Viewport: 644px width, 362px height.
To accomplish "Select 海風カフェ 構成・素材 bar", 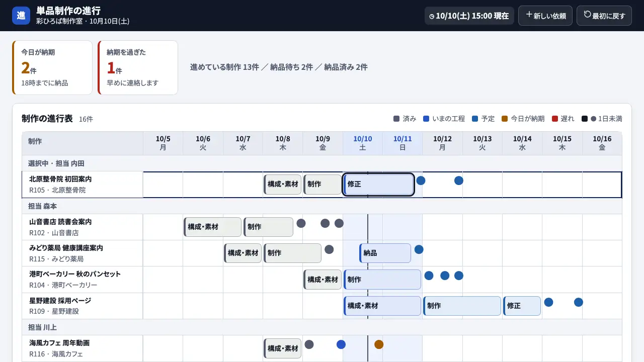I will [283, 348].
